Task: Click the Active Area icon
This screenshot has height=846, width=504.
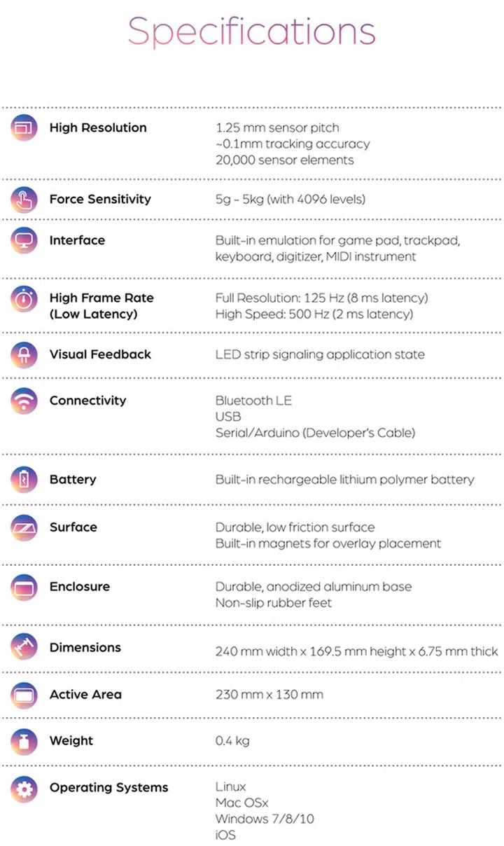Action: click(x=24, y=695)
